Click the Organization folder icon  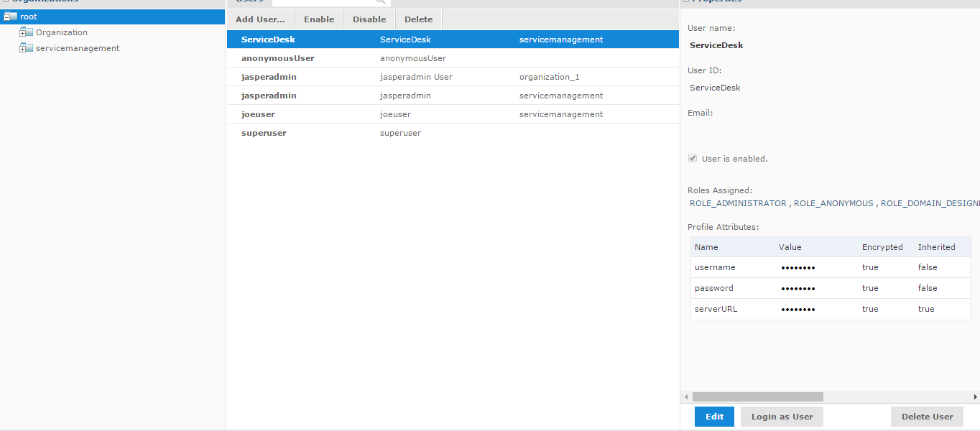[x=29, y=32]
